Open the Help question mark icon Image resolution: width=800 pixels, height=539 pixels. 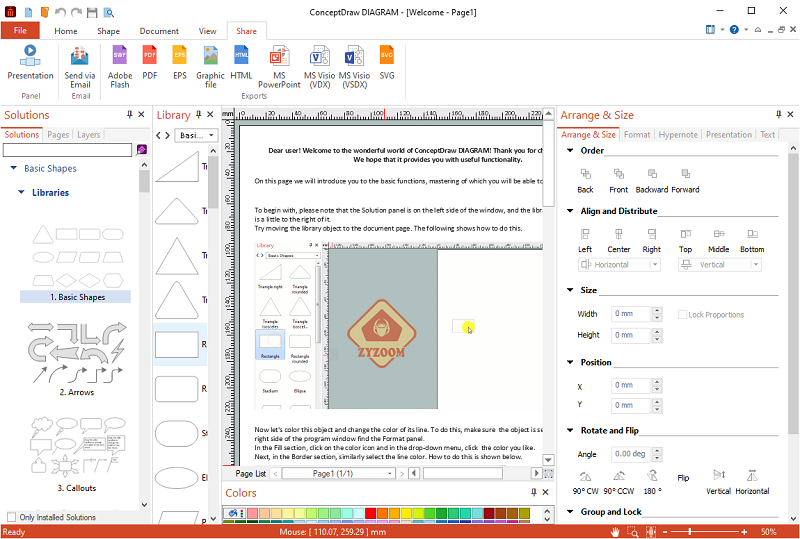pyautogui.click(x=734, y=30)
